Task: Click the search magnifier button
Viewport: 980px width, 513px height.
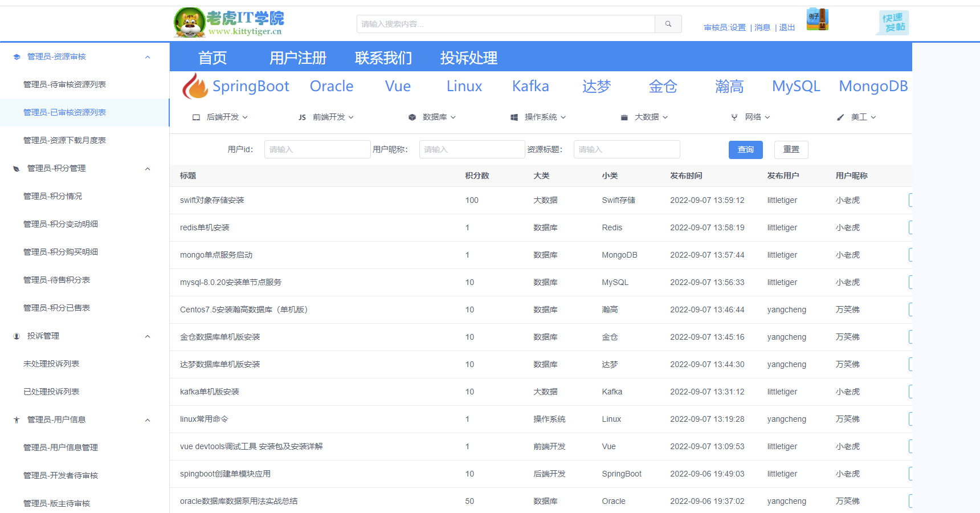Action: 668,24
